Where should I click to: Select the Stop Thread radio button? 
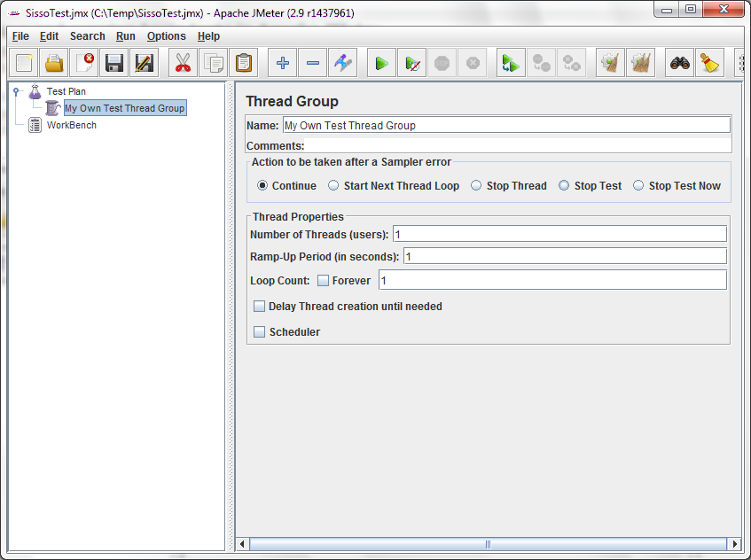(476, 185)
